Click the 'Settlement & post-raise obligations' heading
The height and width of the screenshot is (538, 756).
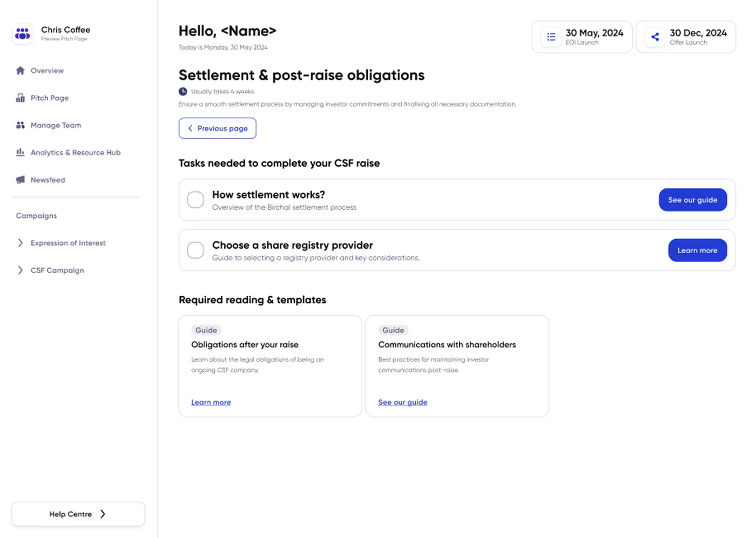302,75
